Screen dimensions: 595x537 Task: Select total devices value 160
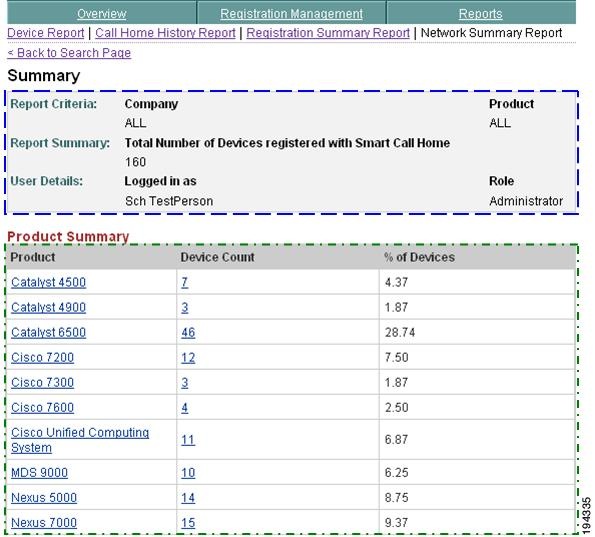click(x=135, y=162)
